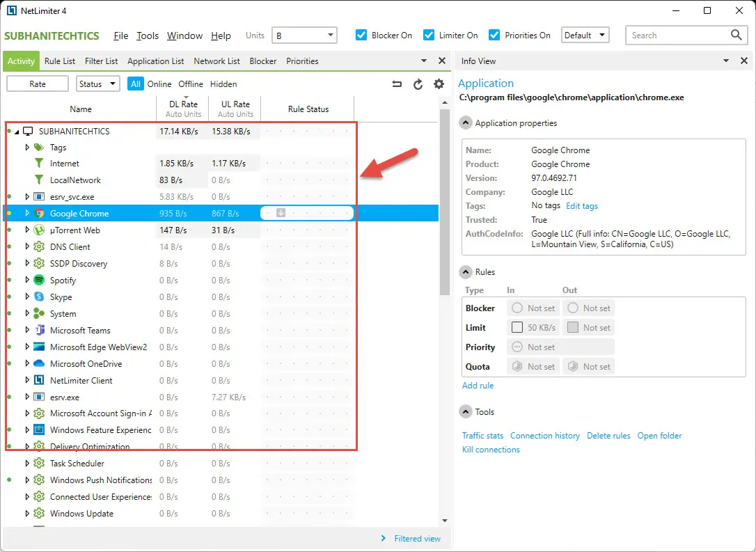Open the Window menu
Viewport: 756px width, 552px height.
point(184,36)
